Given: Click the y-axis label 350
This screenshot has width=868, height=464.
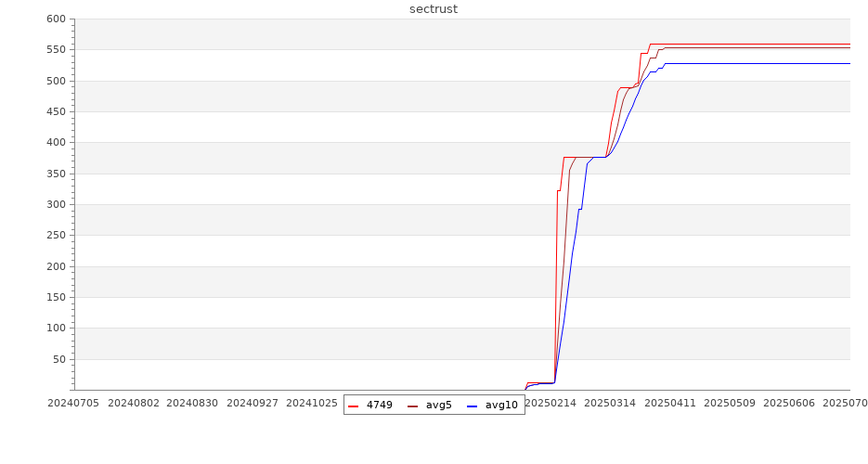Looking at the screenshot, I should click(x=57, y=174).
